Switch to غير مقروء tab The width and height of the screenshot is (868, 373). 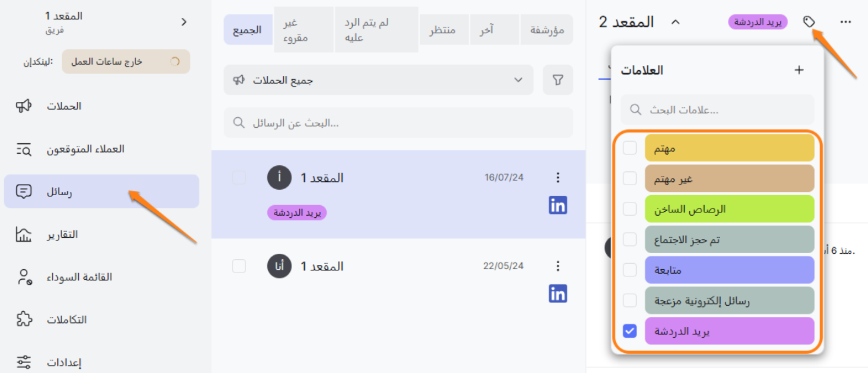point(294,30)
